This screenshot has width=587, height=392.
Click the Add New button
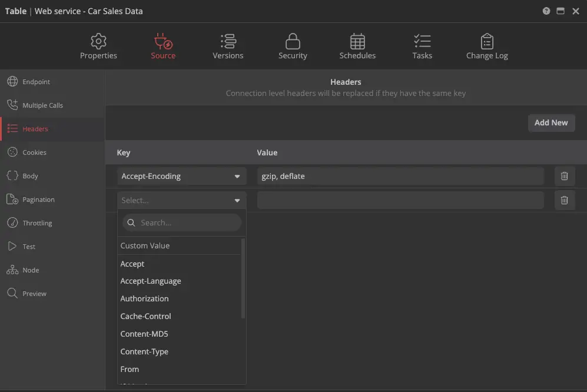click(551, 122)
